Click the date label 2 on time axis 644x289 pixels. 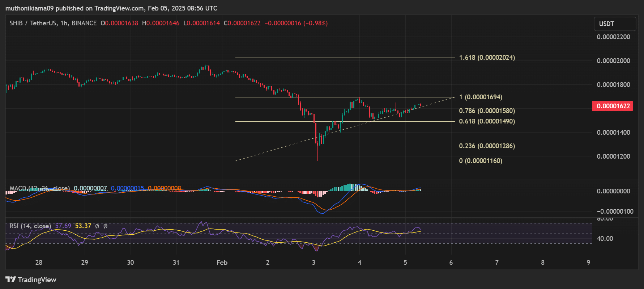268,263
